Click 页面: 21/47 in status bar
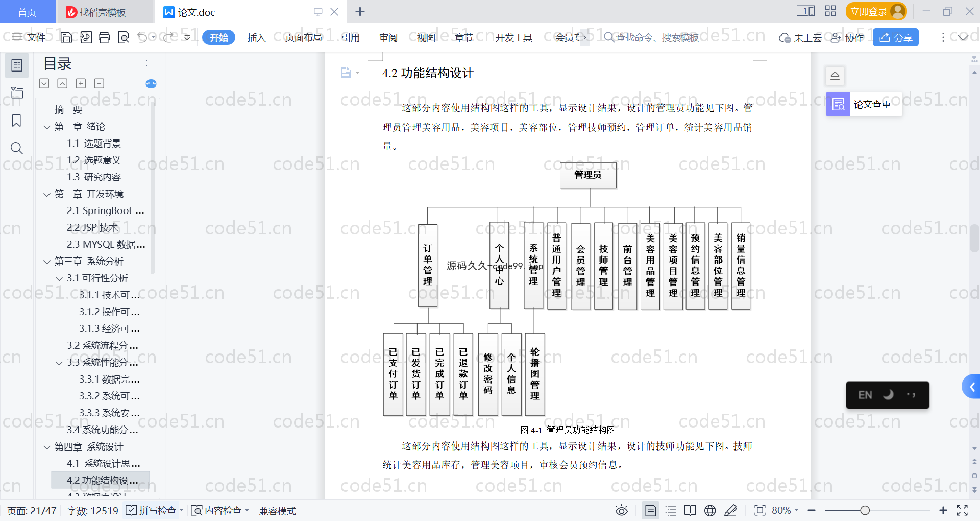 32,511
